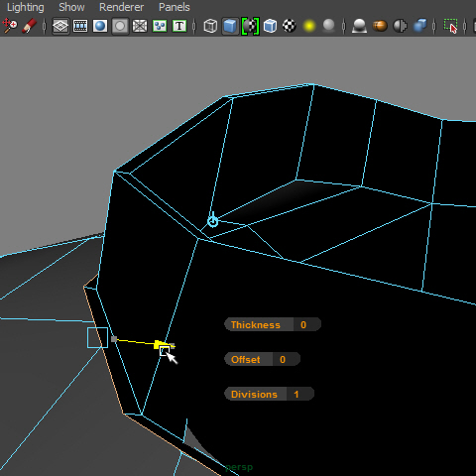Enable smooth shade all blue cube
The width and height of the screenshot is (476, 476).
point(230,26)
